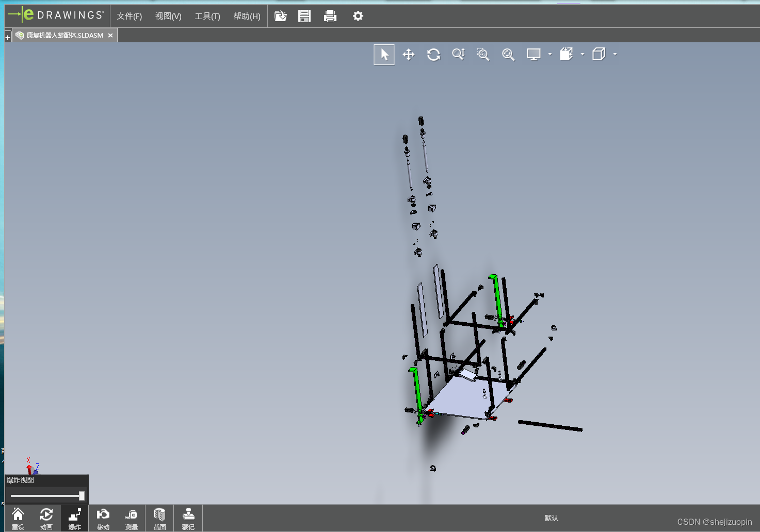Activate the Rotate view tool
Viewport: 760px width, 532px height.
pyautogui.click(x=433, y=55)
